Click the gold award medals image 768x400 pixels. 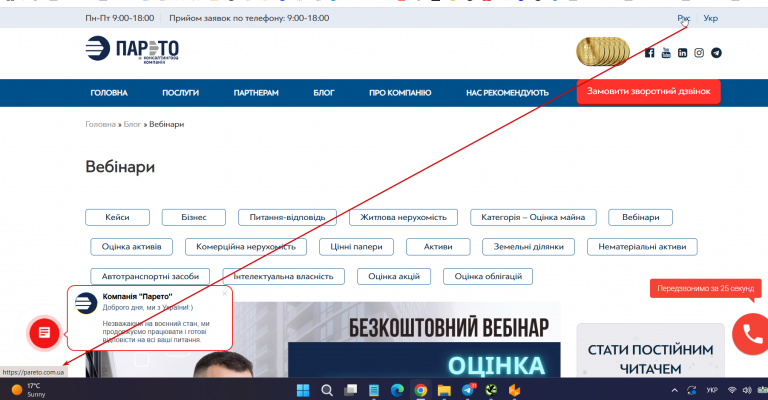tap(603, 51)
